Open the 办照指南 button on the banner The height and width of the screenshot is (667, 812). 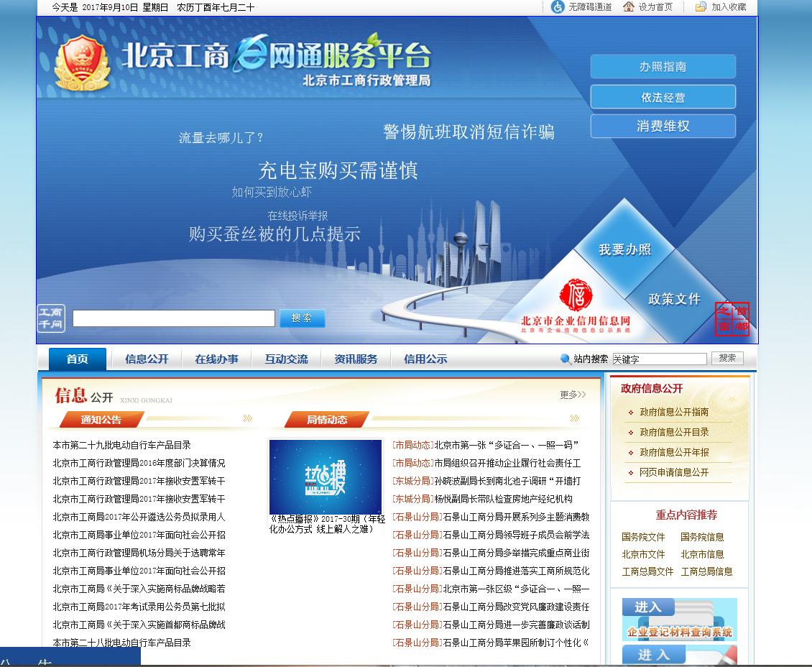(x=662, y=67)
